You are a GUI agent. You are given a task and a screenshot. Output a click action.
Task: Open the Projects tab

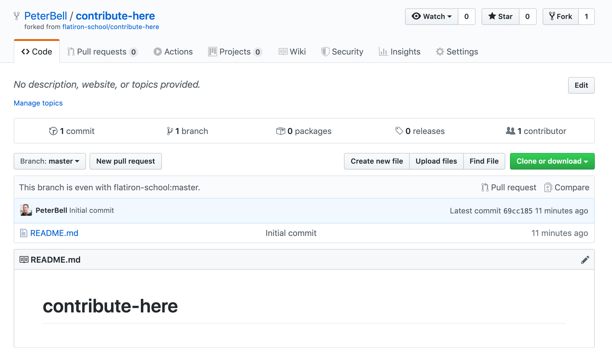coord(235,52)
